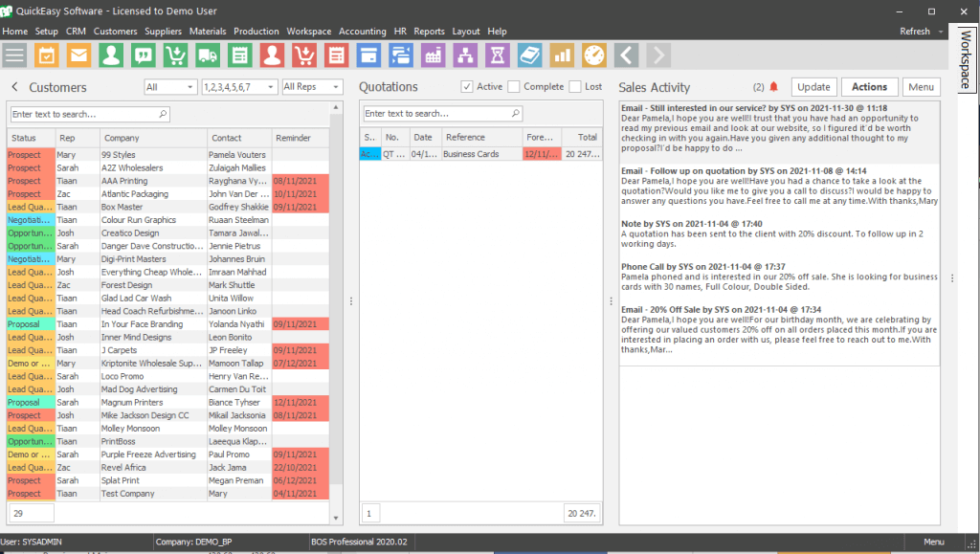Open the red shopping cart purchase icon
The image size is (980, 554).
[x=303, y=55]
